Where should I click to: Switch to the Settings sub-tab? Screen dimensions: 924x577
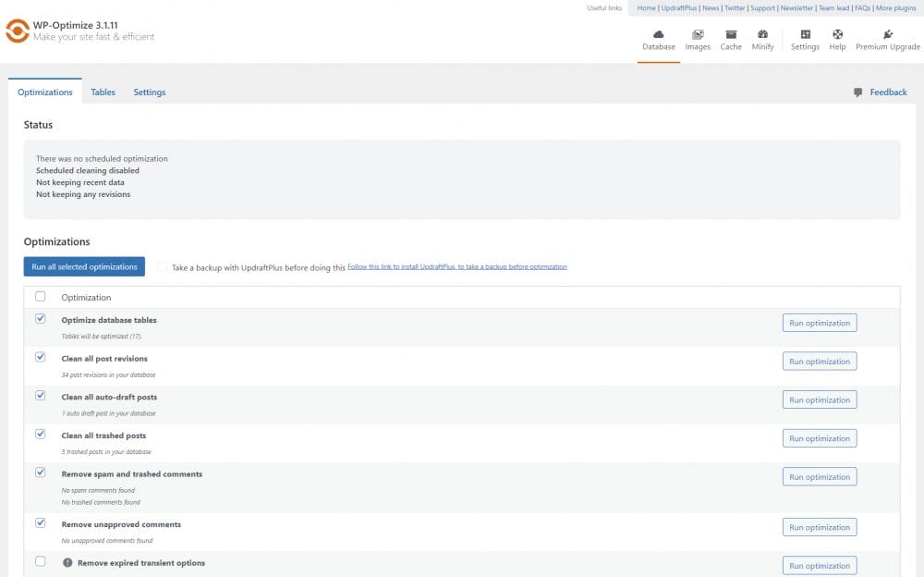[150, 92]
